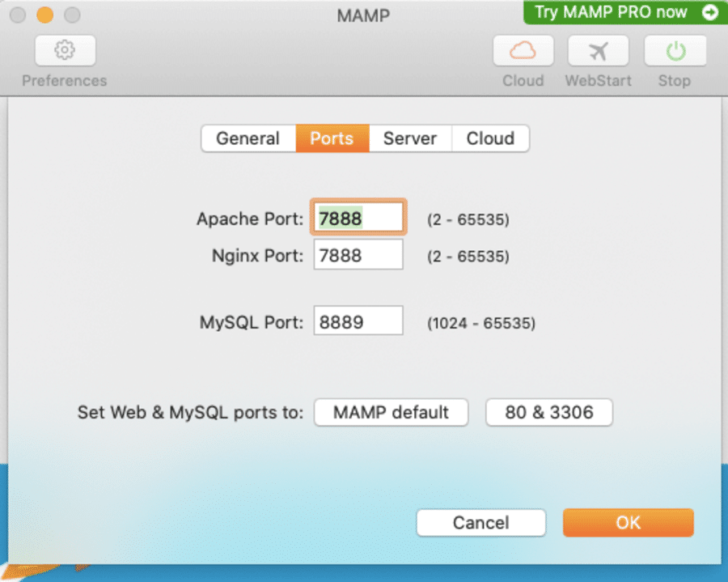Open Preferences via the gear icon
The width and height of the screenshot is (728, 582).
65,51
